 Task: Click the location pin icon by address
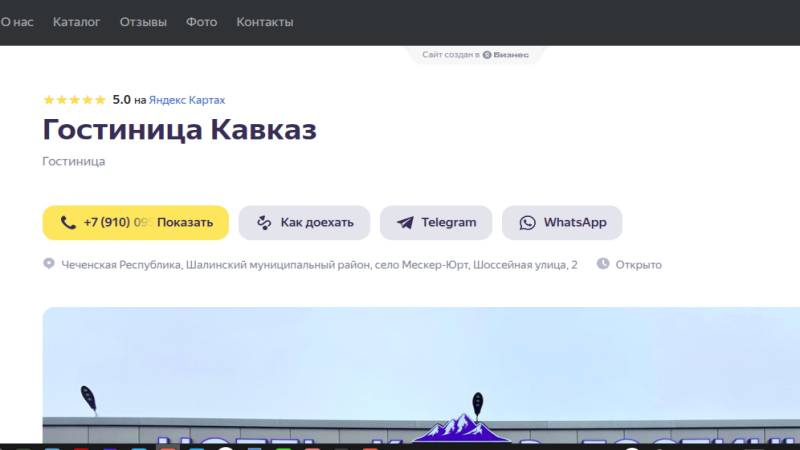click(48, 264)
